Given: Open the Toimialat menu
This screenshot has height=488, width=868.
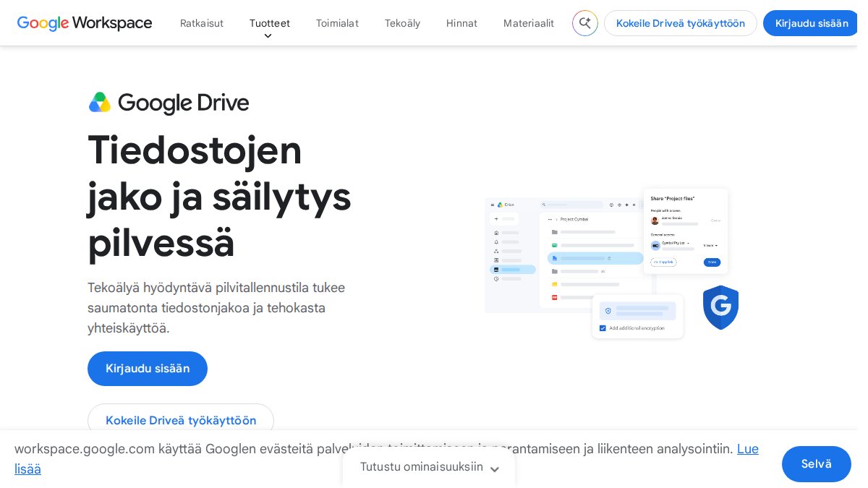Looking at the screenshot, I should (337, 23).
